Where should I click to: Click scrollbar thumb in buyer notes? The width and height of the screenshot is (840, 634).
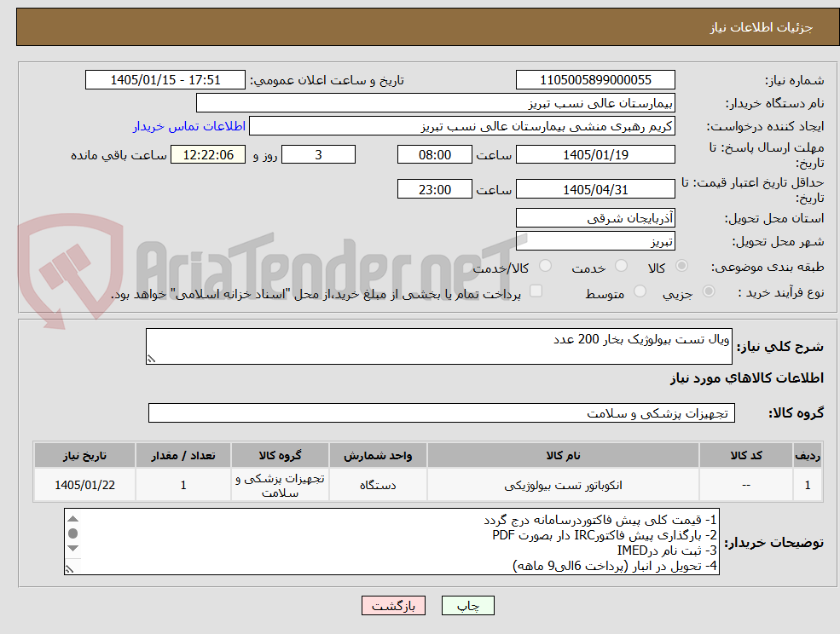72,533
